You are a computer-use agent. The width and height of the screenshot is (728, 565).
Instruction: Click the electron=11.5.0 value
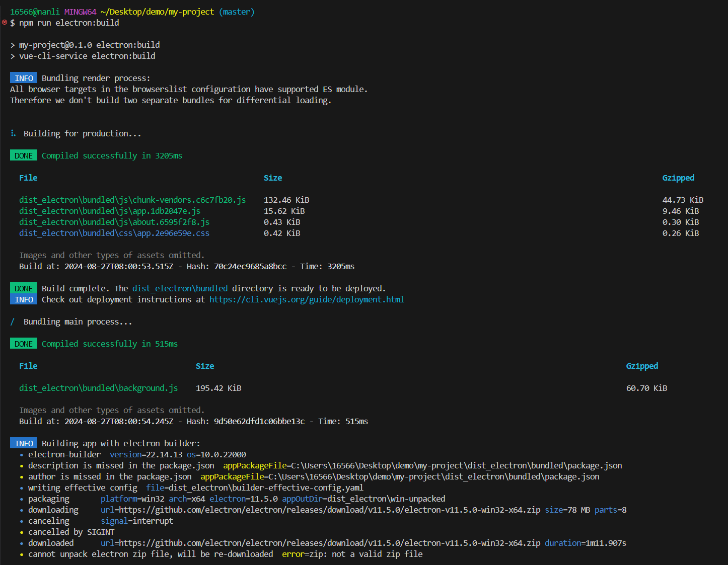[x=244, y=499]
